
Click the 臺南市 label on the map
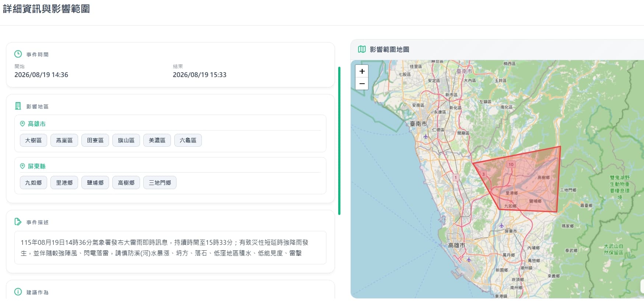pos(418,124)
